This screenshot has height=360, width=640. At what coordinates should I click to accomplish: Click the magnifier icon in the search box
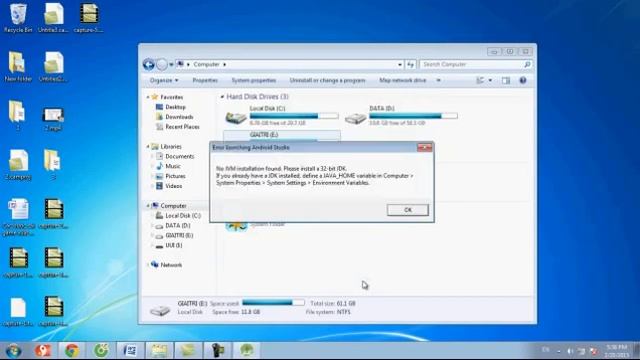(527, 64)
